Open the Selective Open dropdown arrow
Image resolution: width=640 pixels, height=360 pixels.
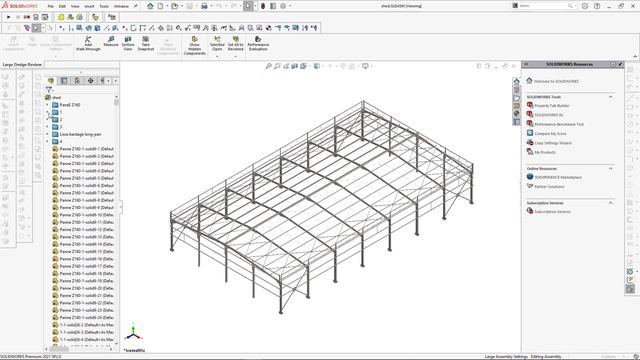click(217, 56)
